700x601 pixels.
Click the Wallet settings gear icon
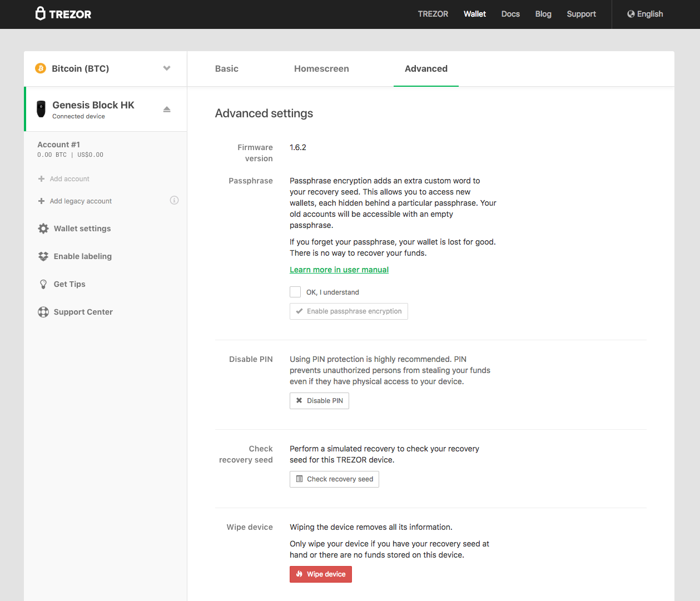pos(43,229)
